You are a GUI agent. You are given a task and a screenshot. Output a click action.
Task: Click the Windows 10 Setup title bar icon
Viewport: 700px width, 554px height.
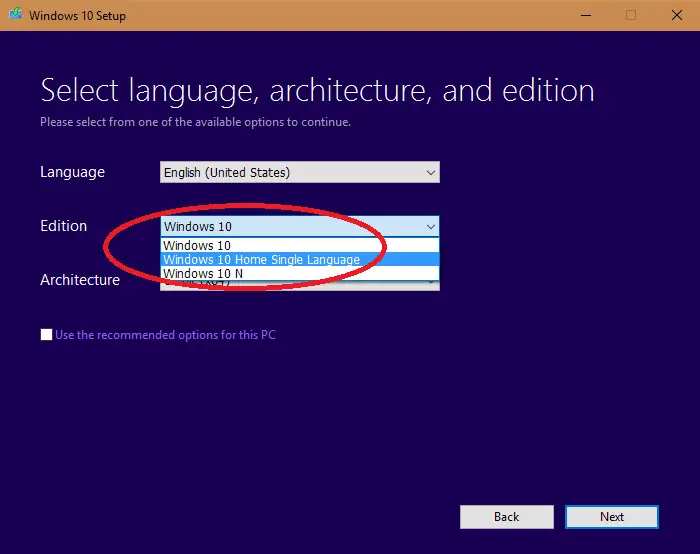pyautogui.click(x=16, y=14)
